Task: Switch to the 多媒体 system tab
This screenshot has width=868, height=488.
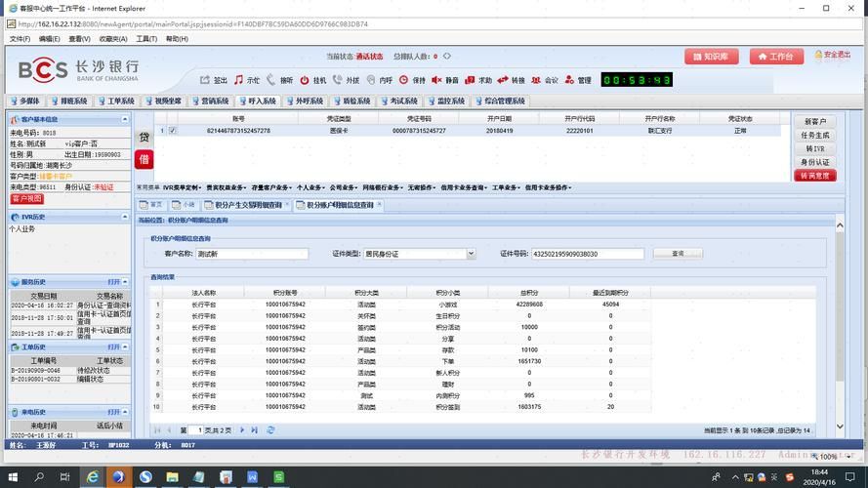Action: (x=25, y=102)
